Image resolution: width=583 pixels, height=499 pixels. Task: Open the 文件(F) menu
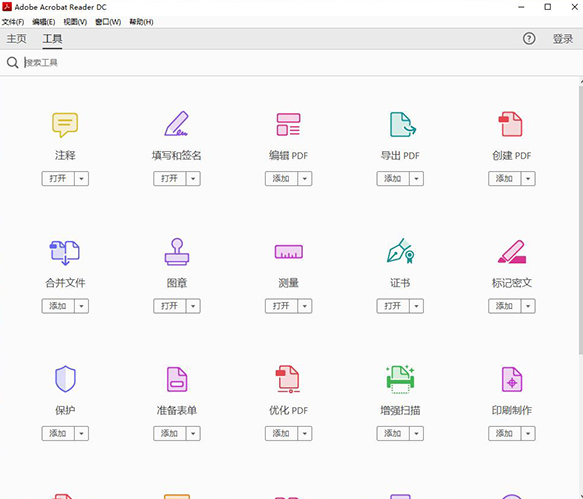tap(13, 22)
